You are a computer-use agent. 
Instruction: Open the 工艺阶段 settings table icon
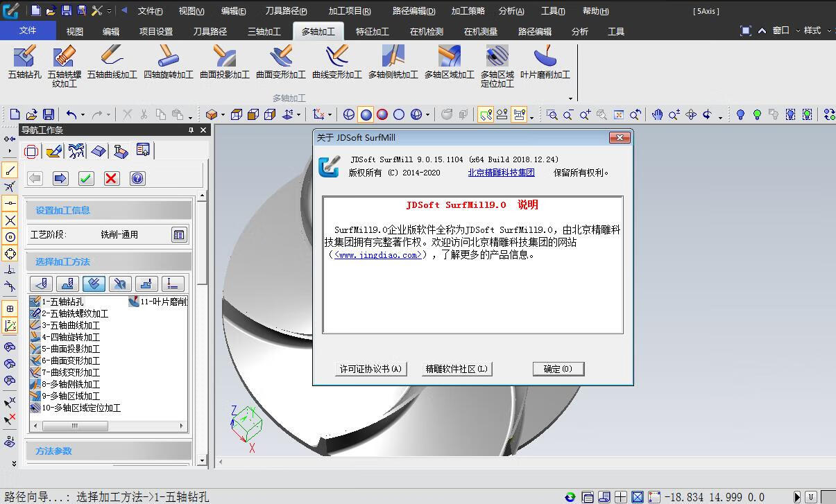click(179, 234)
